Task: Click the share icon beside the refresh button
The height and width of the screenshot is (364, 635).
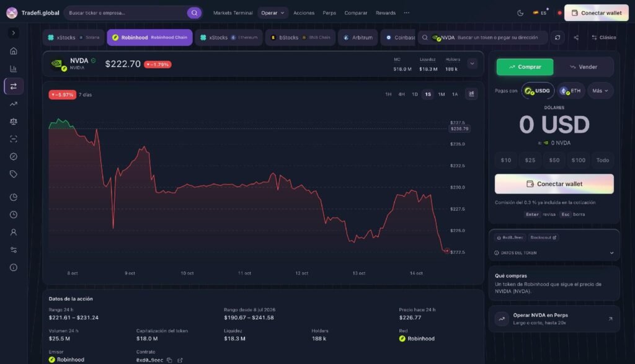Action: tap(576, 38)
